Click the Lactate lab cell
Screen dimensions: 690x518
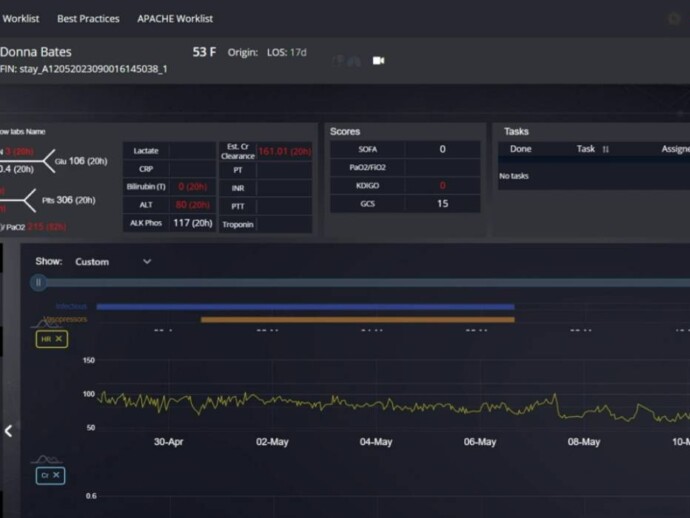(169, 151)
